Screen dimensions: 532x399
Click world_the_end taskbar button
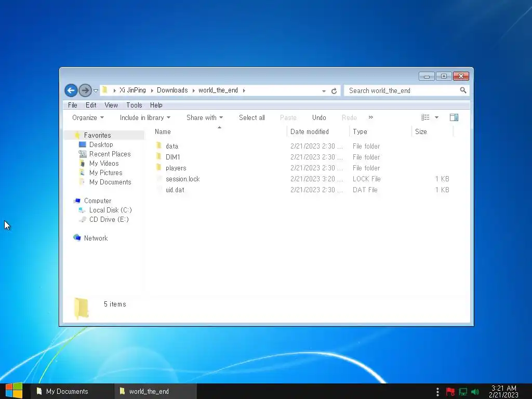click(155, 391)
